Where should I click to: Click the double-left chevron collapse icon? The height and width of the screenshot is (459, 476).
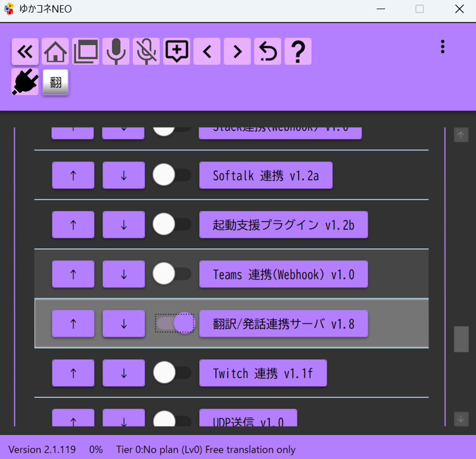point(25,52)
